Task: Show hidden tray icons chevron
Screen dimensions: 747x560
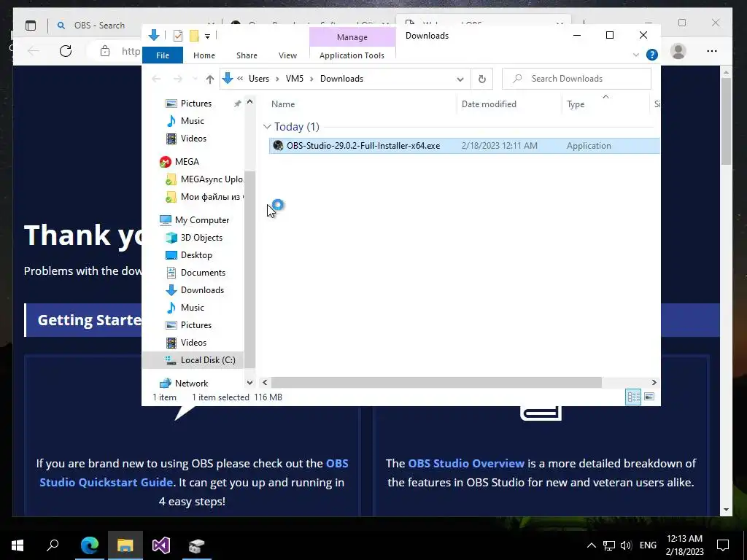Action: pyautogui.click(x=591, y=545)
